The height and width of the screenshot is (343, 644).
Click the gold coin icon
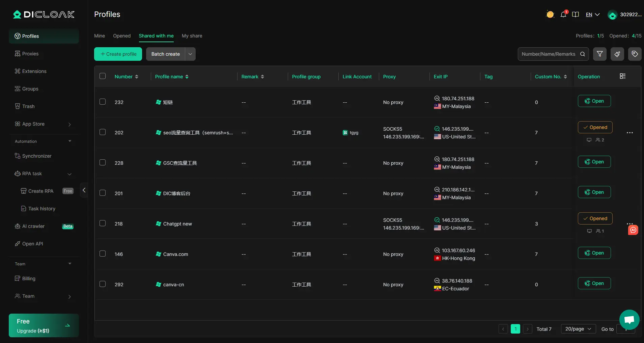coord(550,15)
